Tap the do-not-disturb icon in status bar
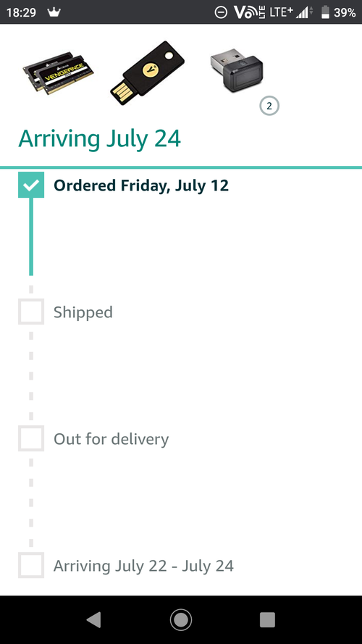 coord(221,12)
